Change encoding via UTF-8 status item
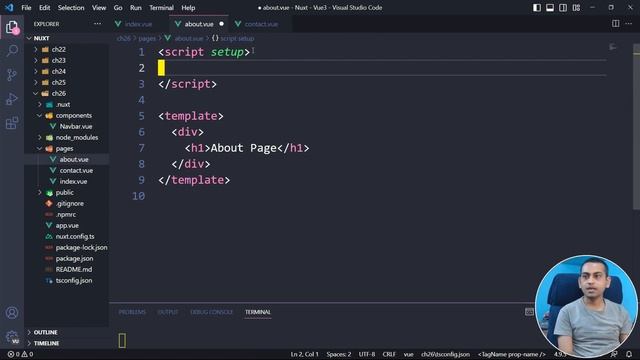 (x=367, y=354)
